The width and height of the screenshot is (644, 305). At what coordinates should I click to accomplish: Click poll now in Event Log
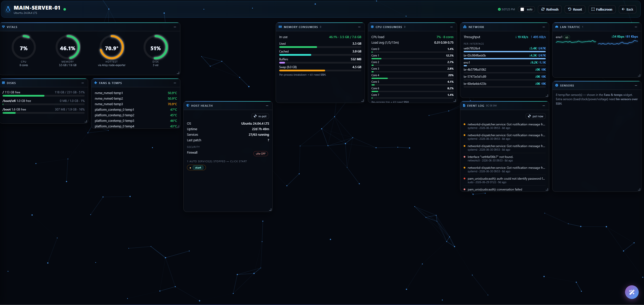tap(536, 116)
